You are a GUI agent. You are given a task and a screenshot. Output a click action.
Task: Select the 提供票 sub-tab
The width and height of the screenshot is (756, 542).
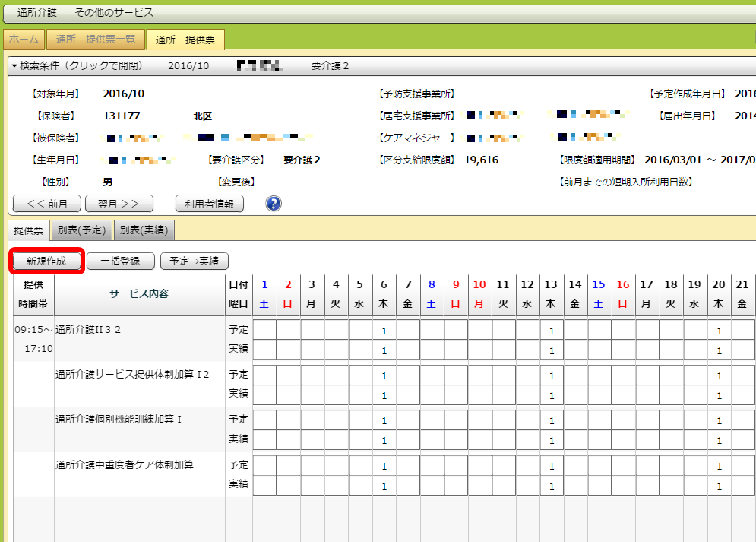[29, 230]
